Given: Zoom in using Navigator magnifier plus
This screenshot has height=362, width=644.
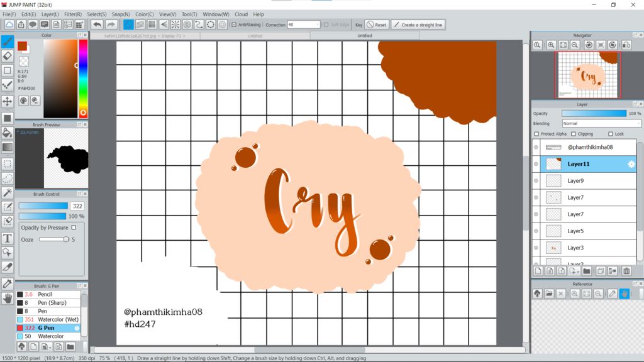Looking at the screenshot, I should pyautogui.click(x=551, y=45).
